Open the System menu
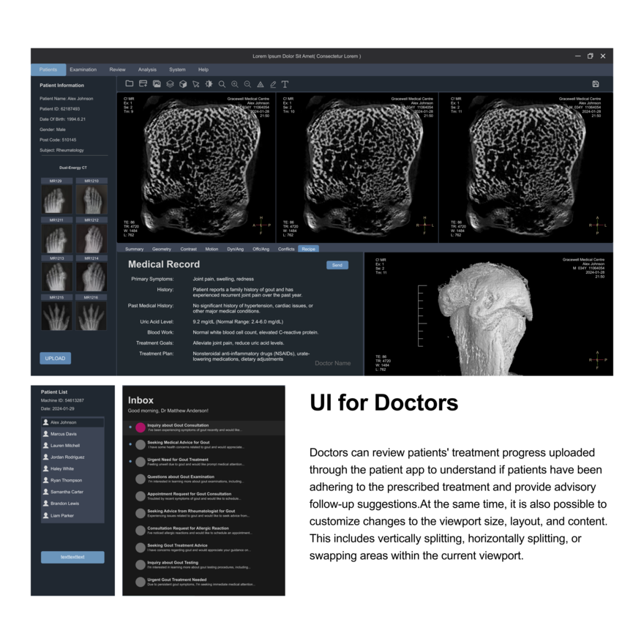 (x=177, y=70)
